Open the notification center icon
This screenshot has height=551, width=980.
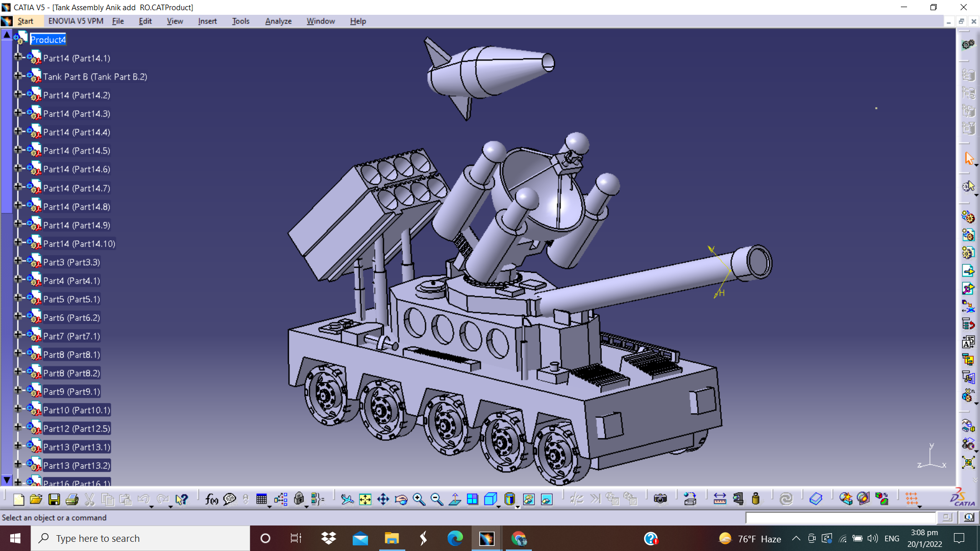(x=959, y=538)
